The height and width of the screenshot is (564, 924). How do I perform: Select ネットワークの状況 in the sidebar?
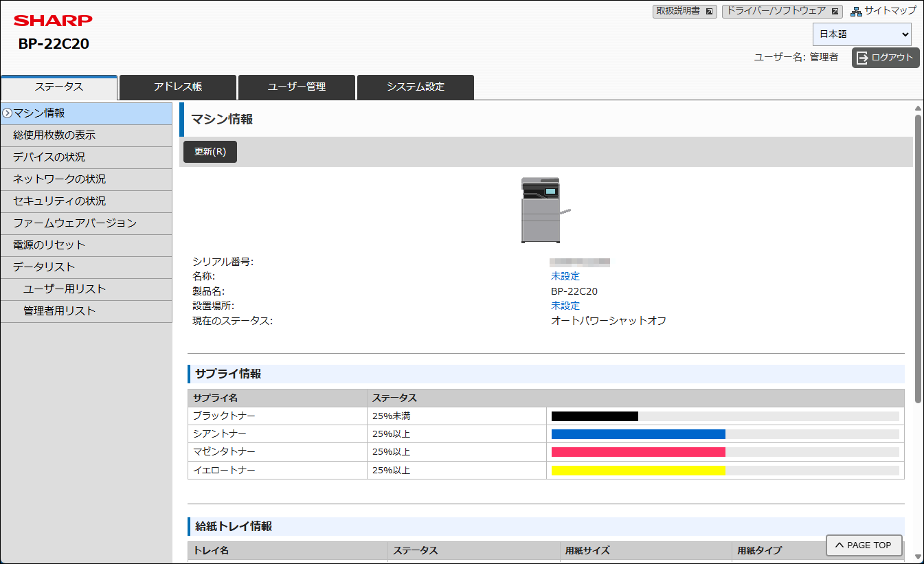[86, 179]
